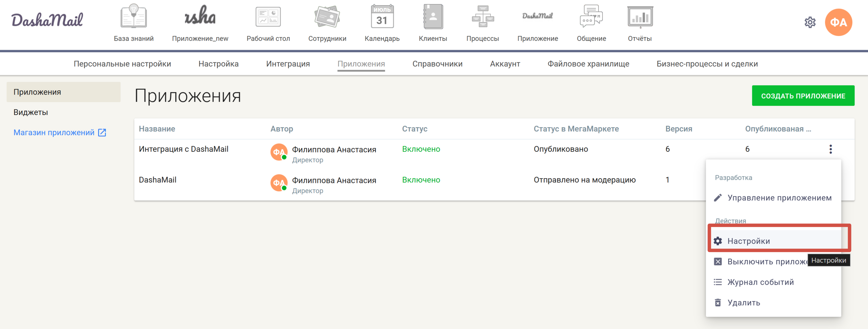Click the Отправлено на модерацию status
Viewport: 868px width, 329px height.
pos(585,180)
